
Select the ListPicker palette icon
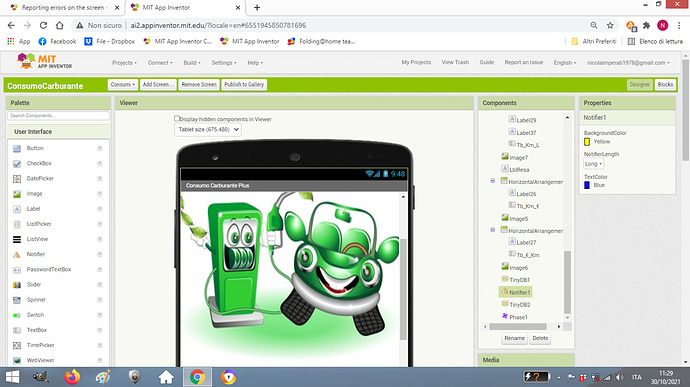click(x=17, y=224)
